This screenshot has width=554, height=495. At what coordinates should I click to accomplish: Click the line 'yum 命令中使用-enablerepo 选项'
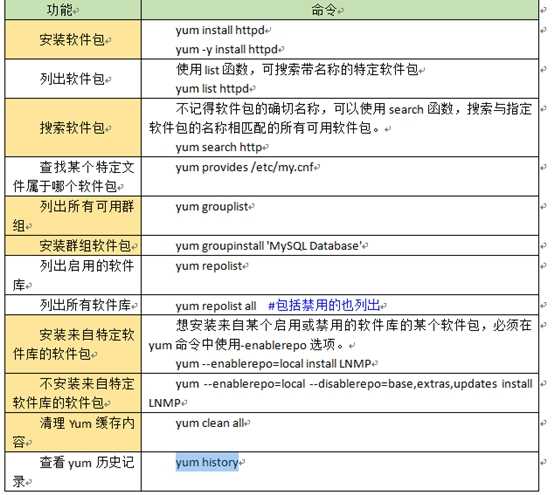tap(246, 345)
